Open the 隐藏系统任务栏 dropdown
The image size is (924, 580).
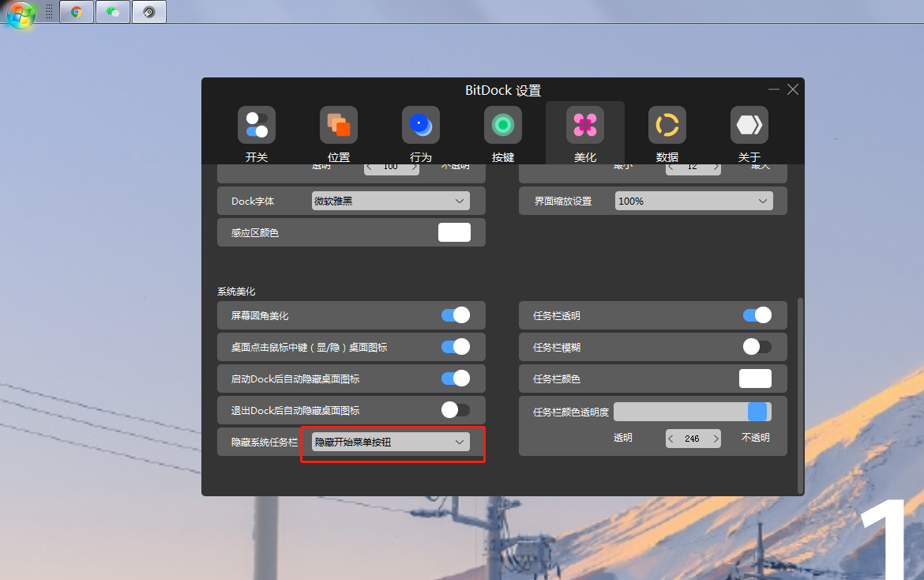(391, 442)
